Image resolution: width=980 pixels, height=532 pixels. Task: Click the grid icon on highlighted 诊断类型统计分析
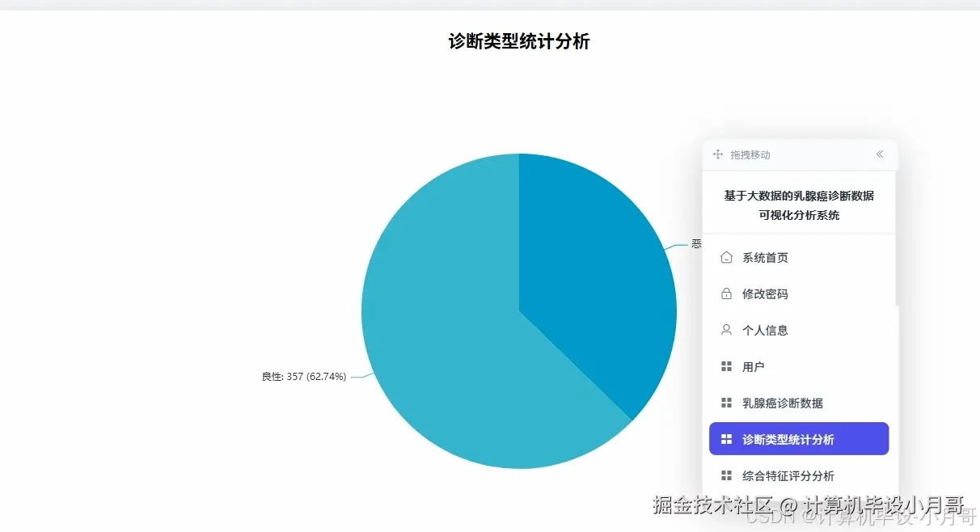click(x=726, y=438)
